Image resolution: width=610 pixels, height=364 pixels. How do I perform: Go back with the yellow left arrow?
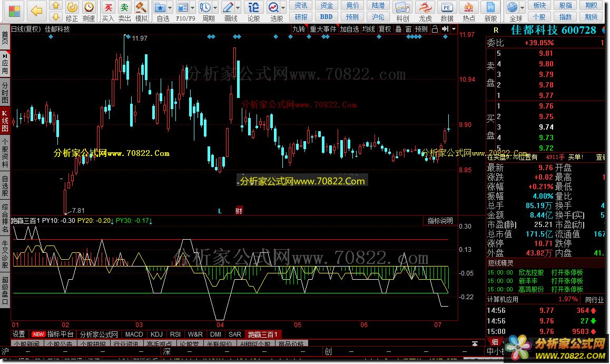click(x=36, y=11)
